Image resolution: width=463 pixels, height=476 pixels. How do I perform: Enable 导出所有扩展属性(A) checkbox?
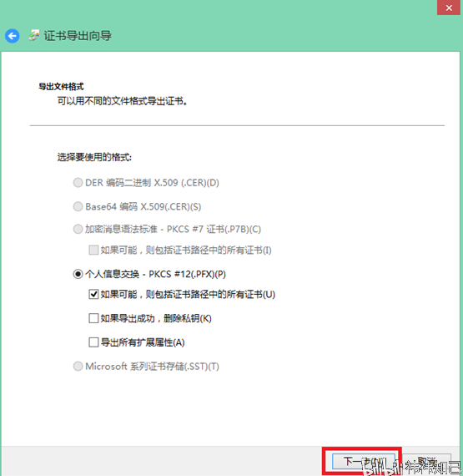click(93, 342)
